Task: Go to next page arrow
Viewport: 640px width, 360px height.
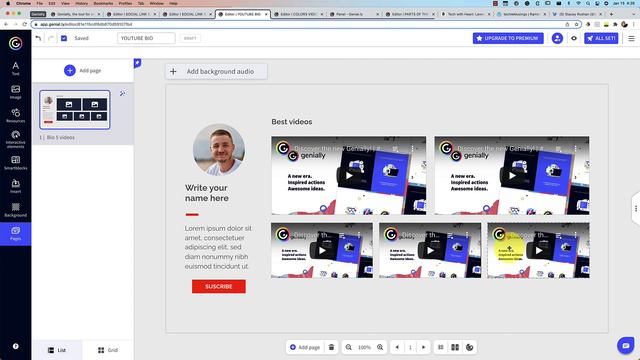Action: 424,347
